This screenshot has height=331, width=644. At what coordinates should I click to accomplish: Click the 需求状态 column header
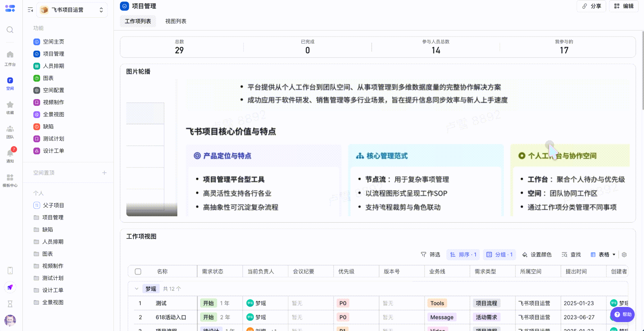[220, 272]
